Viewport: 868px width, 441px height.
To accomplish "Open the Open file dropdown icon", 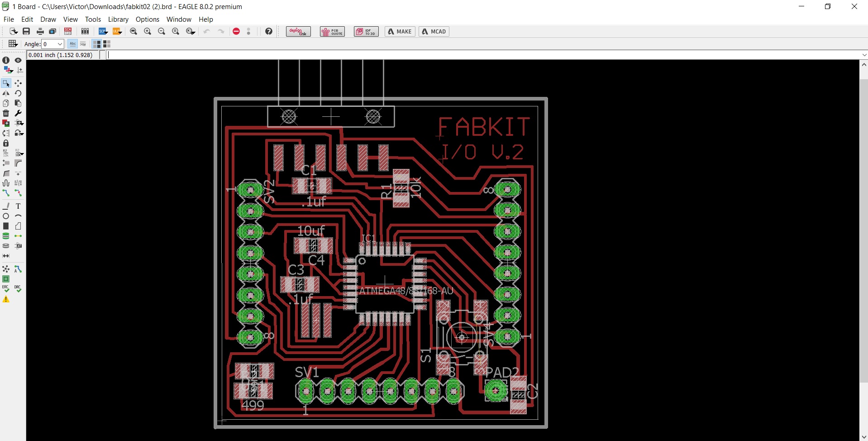I will click(x=14, y=31).
